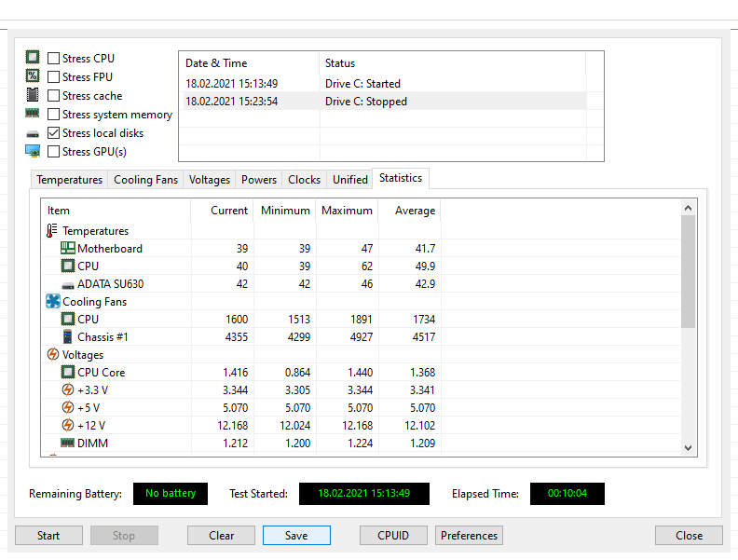Switch to the Powers tab

click(259, 180)
